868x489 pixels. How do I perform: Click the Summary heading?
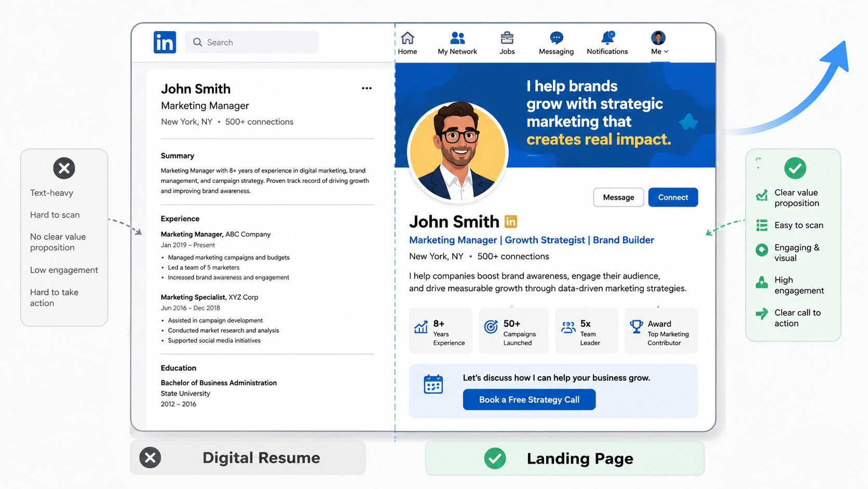[x=178, y=156]
